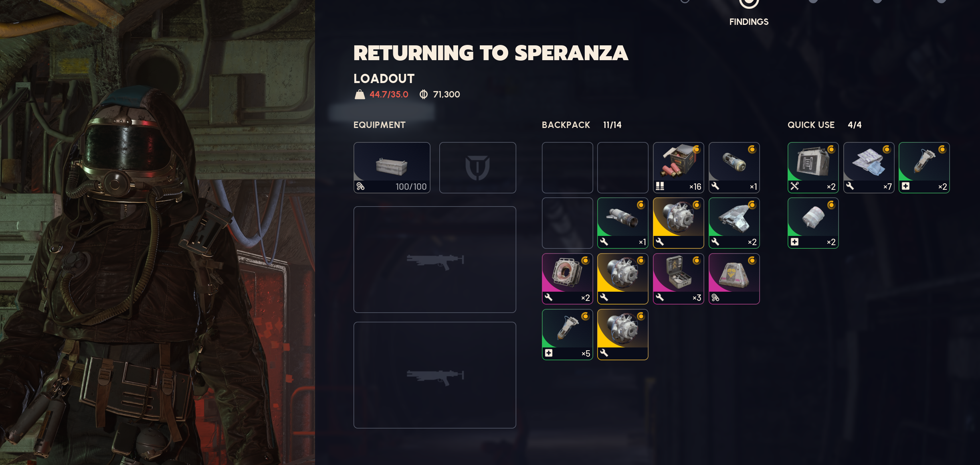Click the fabric cloth x7 quick use item
980x465 pixels.
pos(869,168)
